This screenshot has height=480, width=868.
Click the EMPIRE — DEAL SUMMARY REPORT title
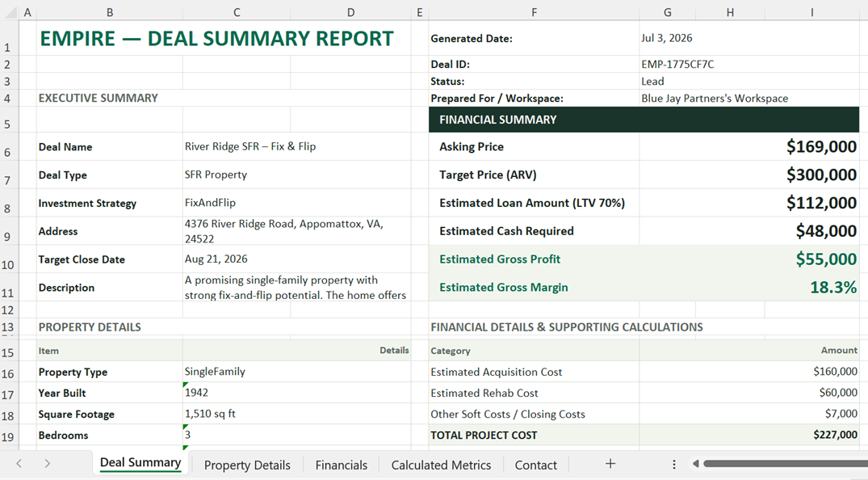click(216, 38)
